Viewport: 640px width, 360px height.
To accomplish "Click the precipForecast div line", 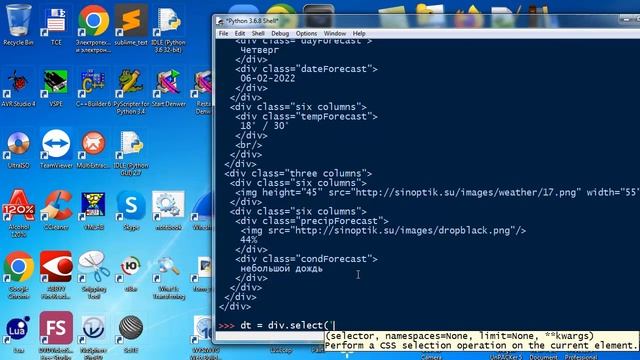I will [312, 221].
